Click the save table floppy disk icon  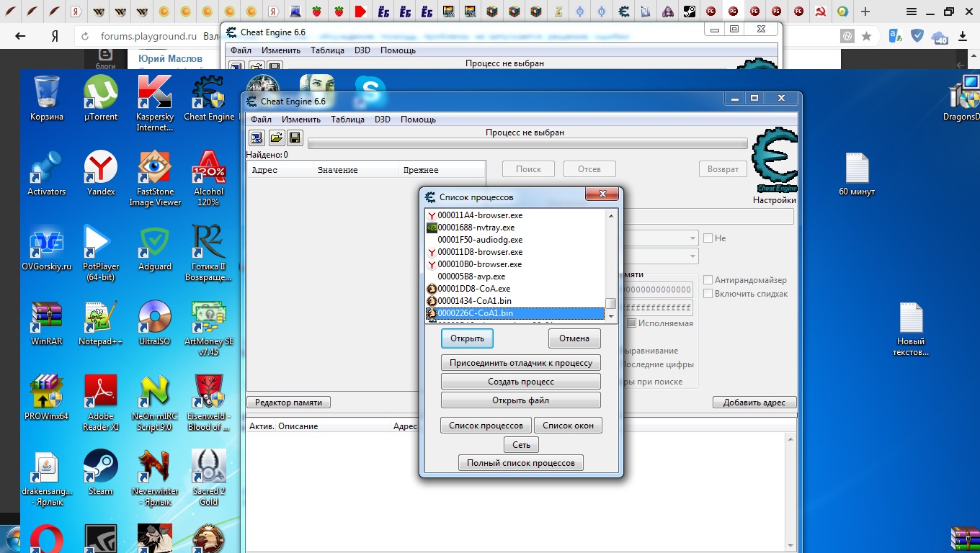294,138
